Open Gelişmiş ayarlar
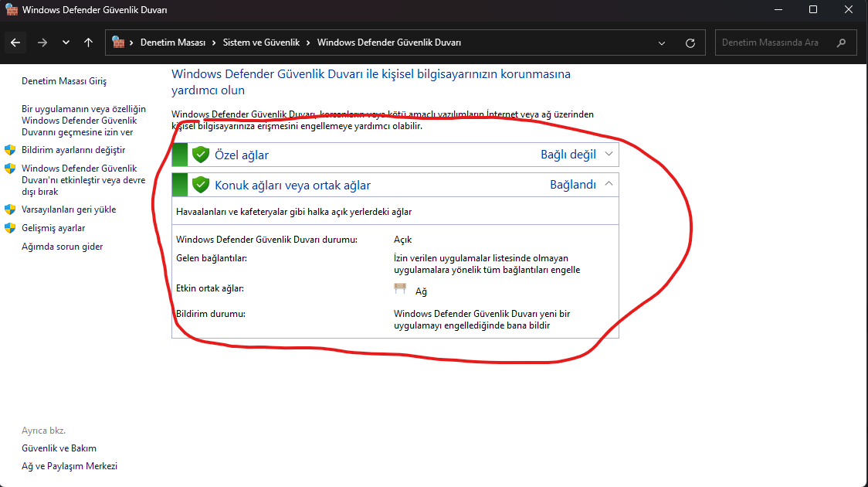Viewport: 868px width, 487px height. pos(53,228)
